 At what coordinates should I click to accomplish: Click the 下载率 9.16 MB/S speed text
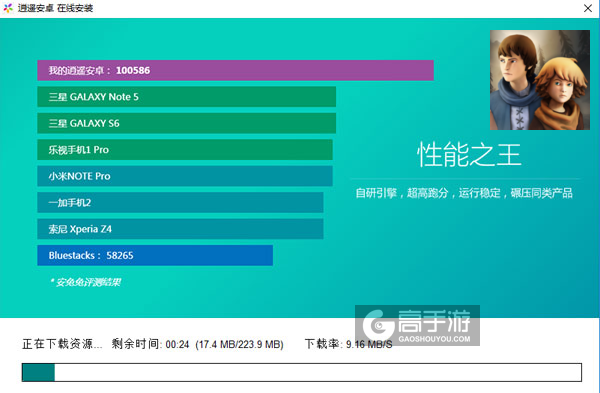pyautogui.click(x=348, y=344)
